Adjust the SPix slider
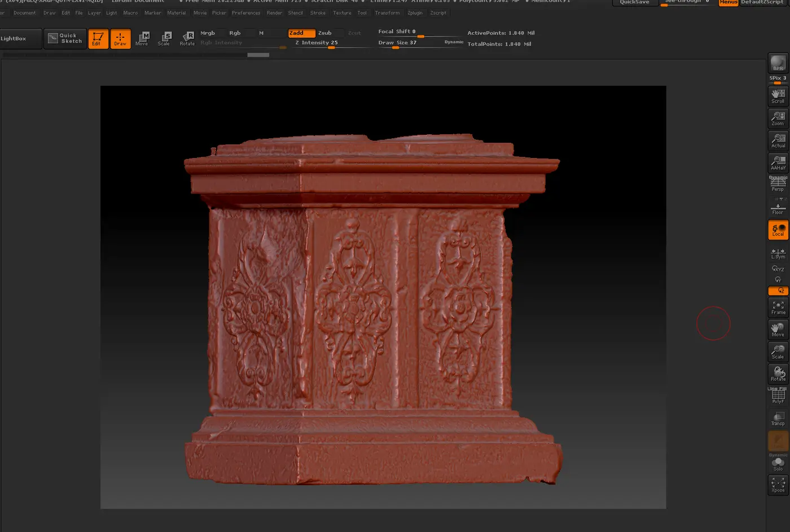The width and height of the screenshot is (790, 532). 778,79
